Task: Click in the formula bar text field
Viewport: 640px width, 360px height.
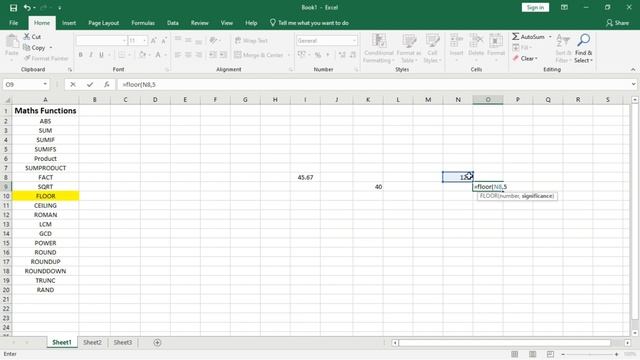Action: click(373, 84)
